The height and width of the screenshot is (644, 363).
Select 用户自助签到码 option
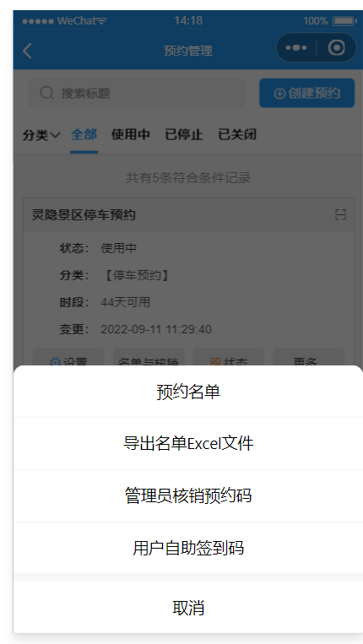[x=188, y=548]
